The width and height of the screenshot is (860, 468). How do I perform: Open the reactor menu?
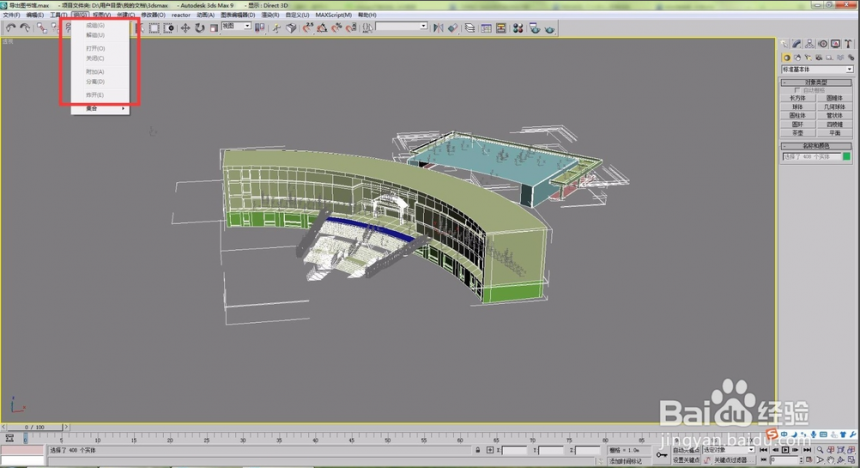[x=181, y=15]
